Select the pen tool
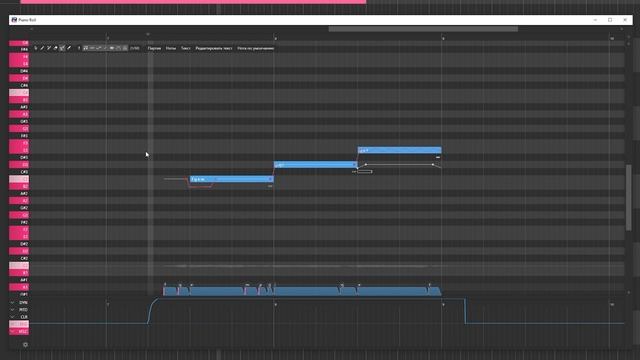 [42, 48]
